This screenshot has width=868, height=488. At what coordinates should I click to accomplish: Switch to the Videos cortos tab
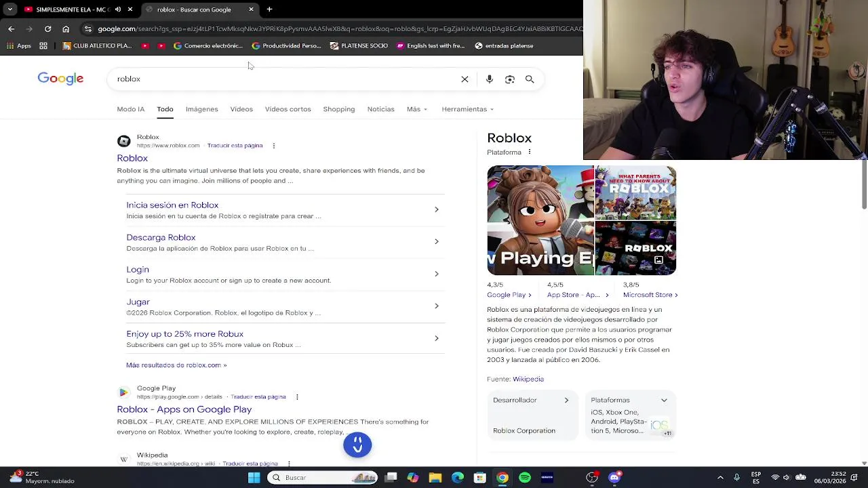click(x=288, y=109)
